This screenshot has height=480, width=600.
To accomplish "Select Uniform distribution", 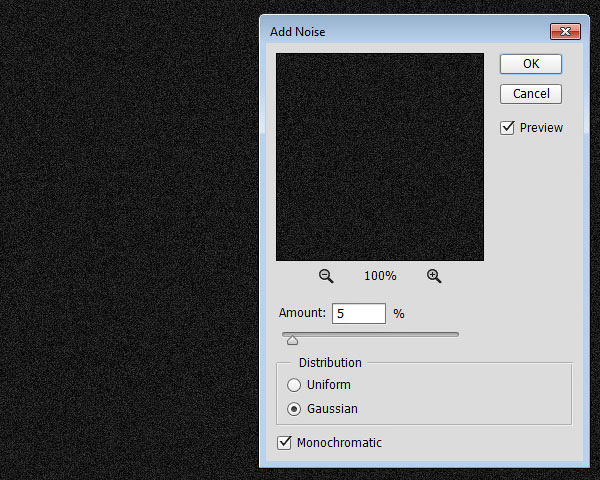I will pos(294,385).
